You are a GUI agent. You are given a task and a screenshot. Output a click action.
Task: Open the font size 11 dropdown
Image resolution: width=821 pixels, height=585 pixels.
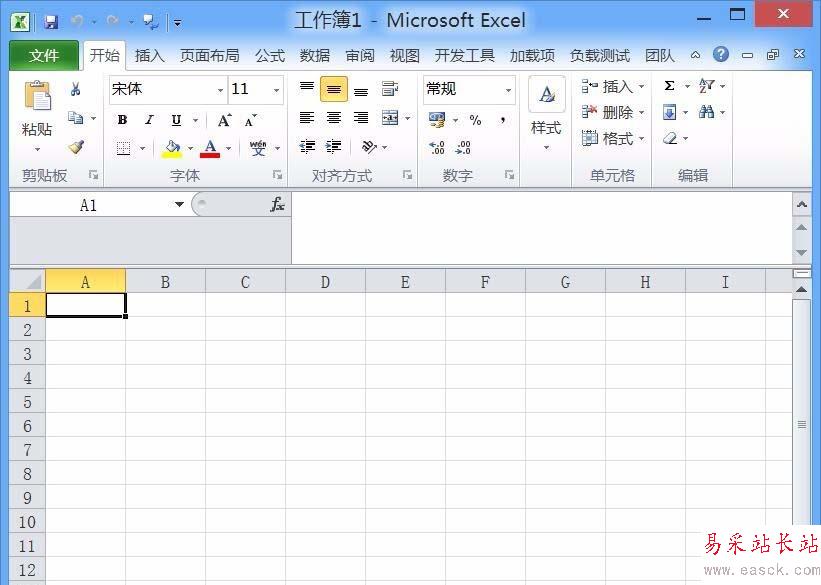276,90
